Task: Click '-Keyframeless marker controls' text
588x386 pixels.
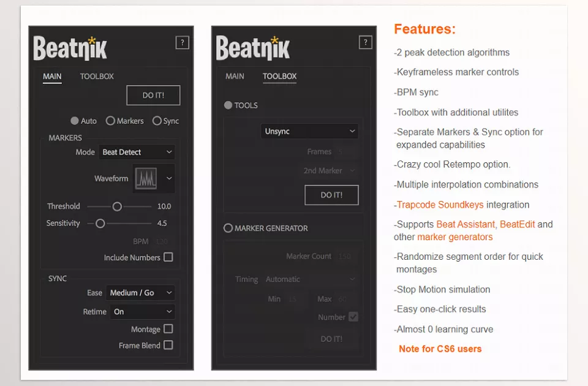Action: coord(456,72)
